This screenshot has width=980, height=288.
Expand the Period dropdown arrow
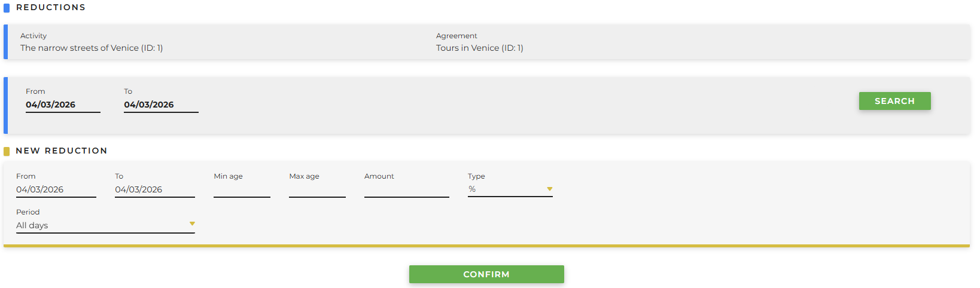192,224
